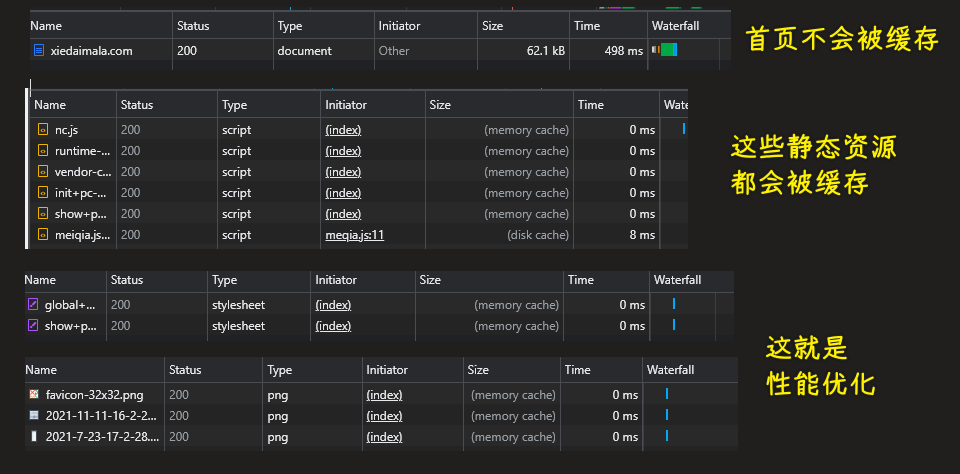Open (index) link in the 2021-11-11-16-2-2... row
This screenshot has height=474, width=960.
[384, 416]
